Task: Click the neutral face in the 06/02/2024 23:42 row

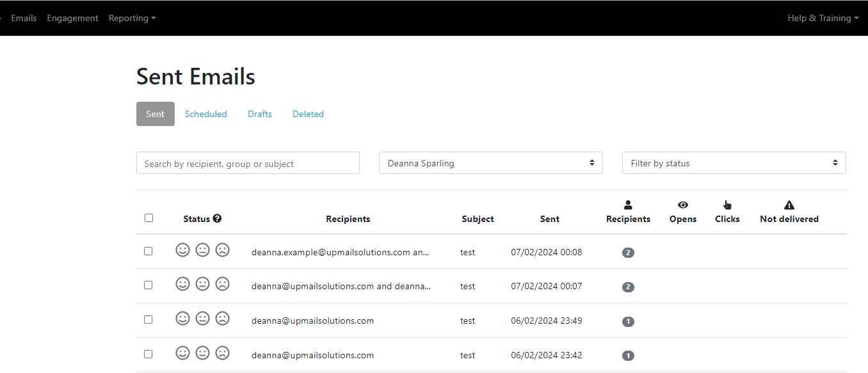Action: [x=202, y=353]
